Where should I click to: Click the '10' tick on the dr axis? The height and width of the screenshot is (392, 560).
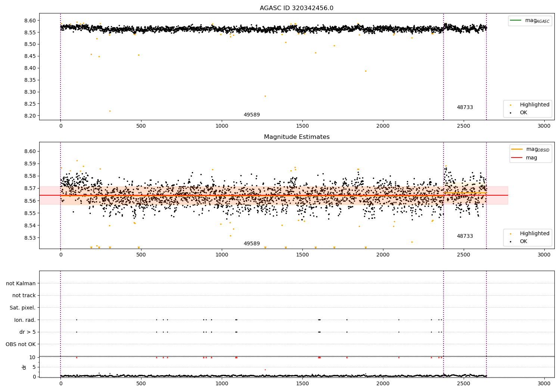coord(32,357)
